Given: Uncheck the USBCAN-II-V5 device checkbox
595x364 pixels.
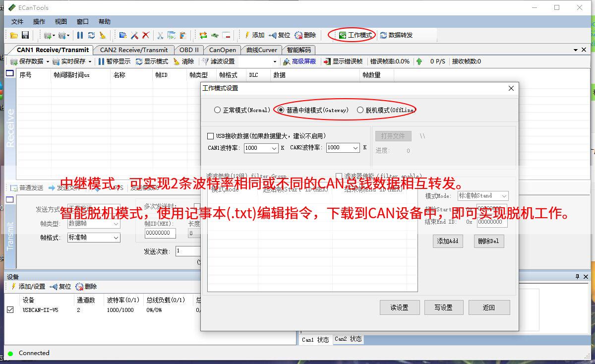Looking at the screenshot, I should [10, 309].
